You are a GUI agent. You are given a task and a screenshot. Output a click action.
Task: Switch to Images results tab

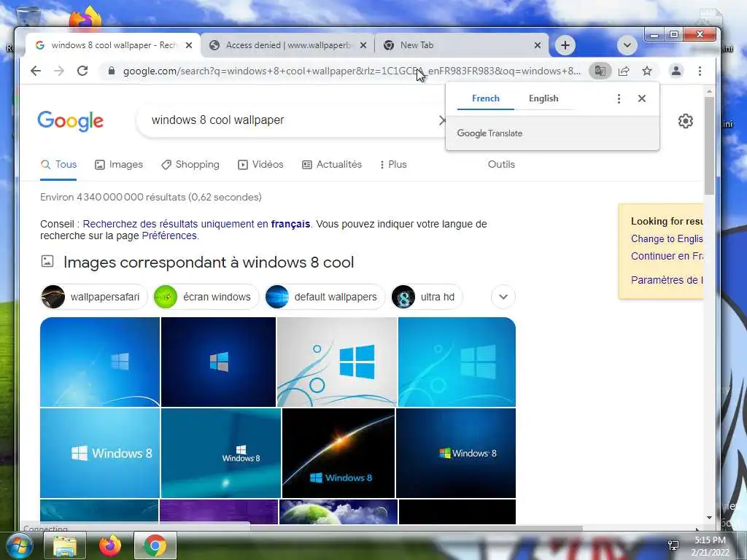(x=119, y=165)
